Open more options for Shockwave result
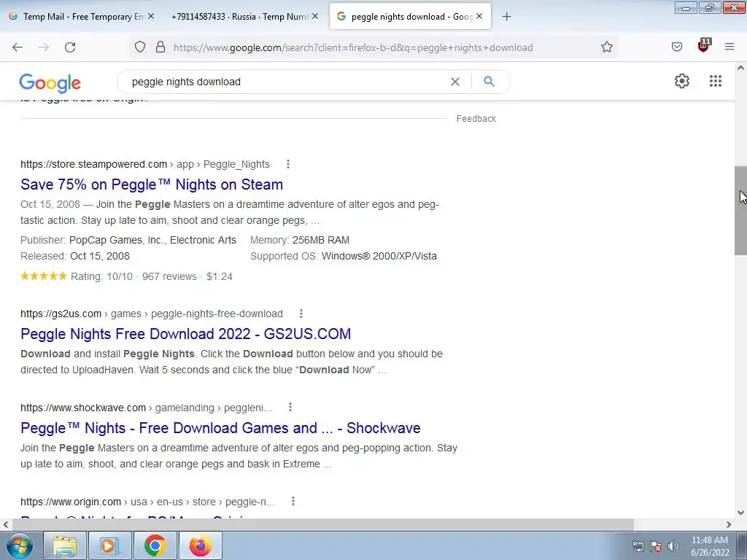The height and width of the screenshot is (560, 747). click(290, 408)
